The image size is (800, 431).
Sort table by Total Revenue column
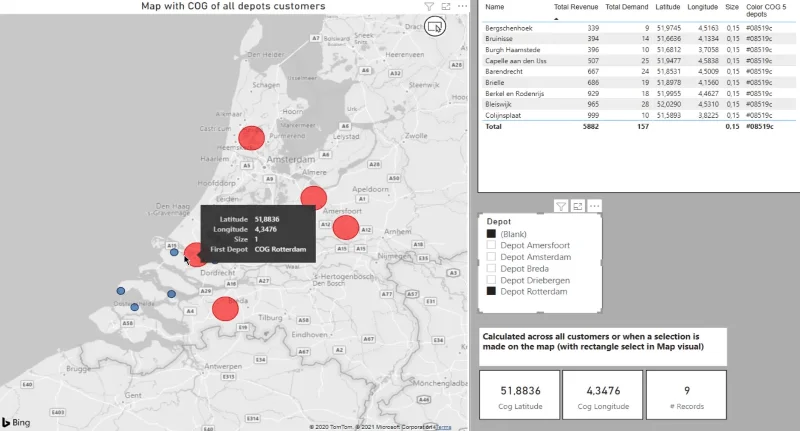pos(576,7)
